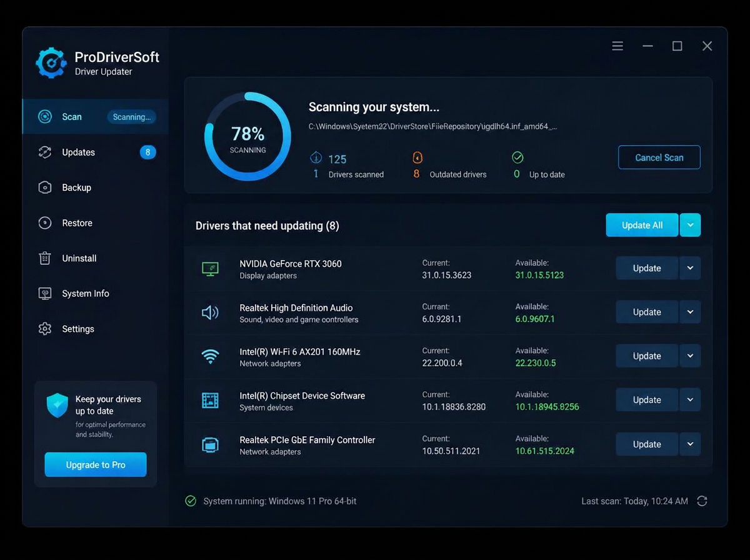
Task: Click the Intel Wi-Fi signal icon
Action: [210, 357]
